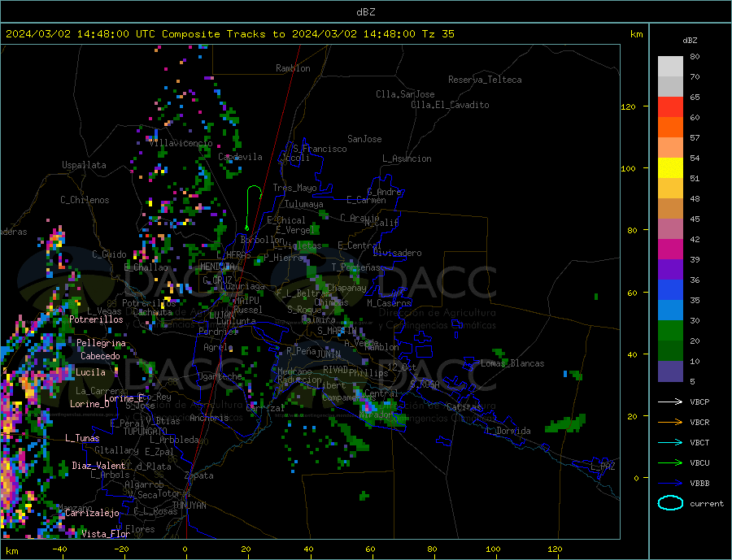Click the '-40' tick on bottom axis
Screen dimensions: 732x560
(x=59, y=549)
